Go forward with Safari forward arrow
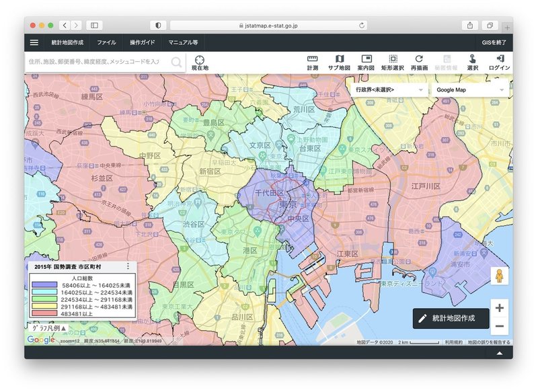 (x=76, y=26)
